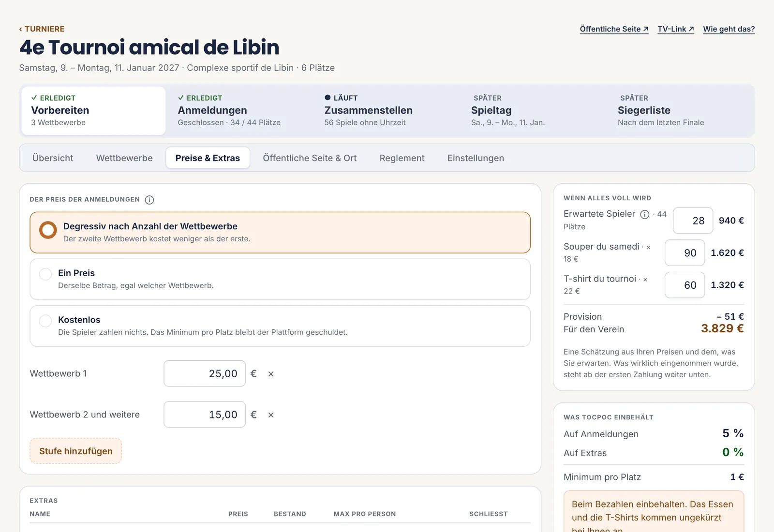
Task: Edit the Wettbewerb 1 price field
Action: 205,374
